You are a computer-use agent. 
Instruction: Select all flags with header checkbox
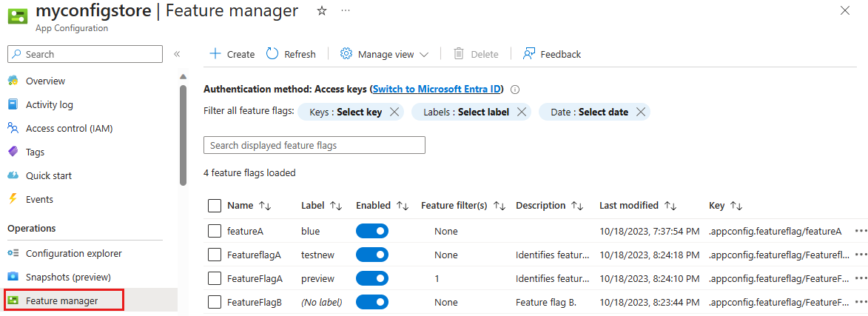215,205
